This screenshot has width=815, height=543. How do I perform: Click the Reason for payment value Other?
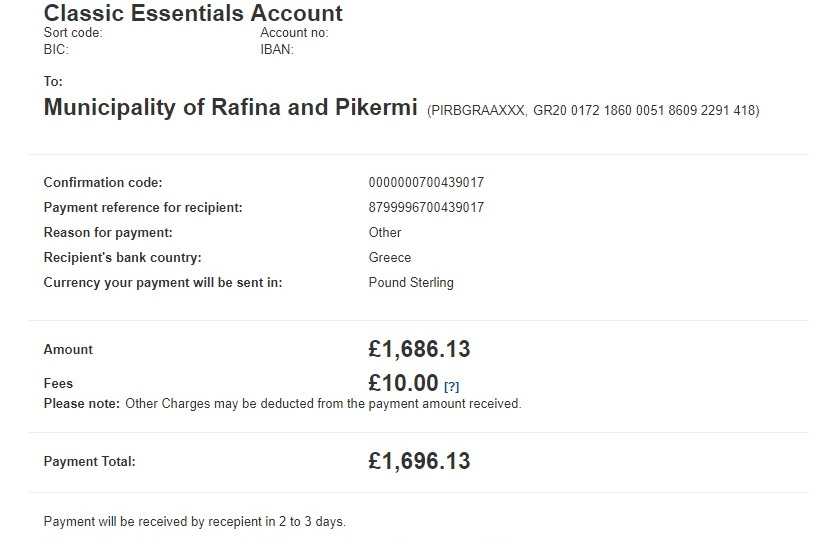(385, 232)
